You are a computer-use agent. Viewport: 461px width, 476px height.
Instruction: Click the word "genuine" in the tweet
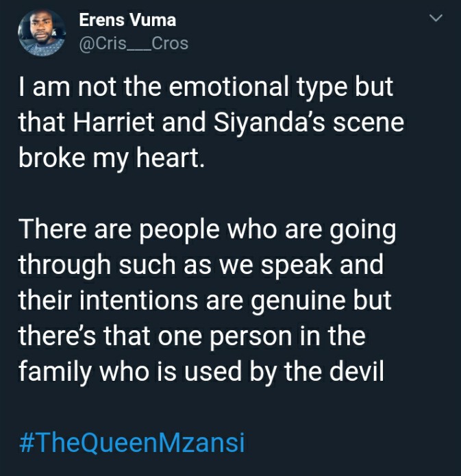coord(299,302)
